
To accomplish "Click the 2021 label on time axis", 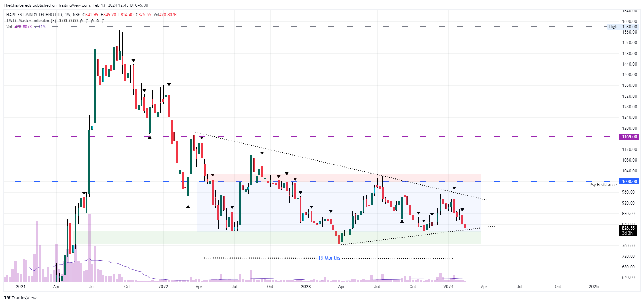I will 21,287.
